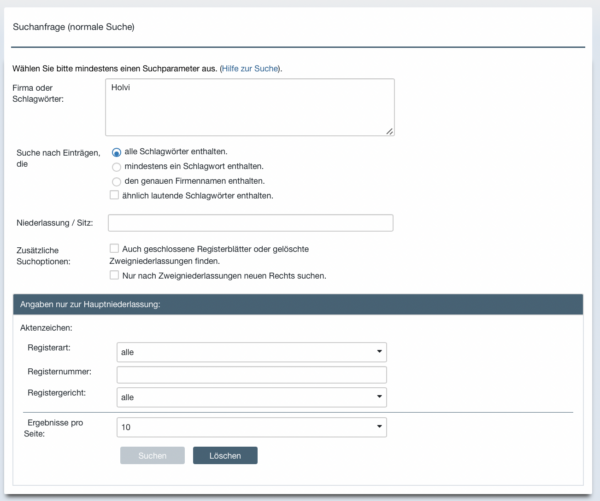This screenshot has width=600, height=501.
Task: Check 'Auch geschlossene Registerblätter' option
Action: coord(114,248)
